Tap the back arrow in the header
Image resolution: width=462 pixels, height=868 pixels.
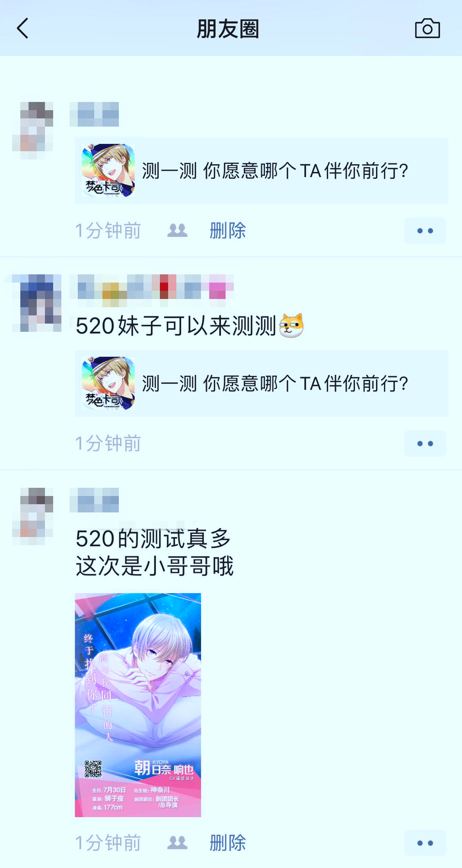coord(22,29)
